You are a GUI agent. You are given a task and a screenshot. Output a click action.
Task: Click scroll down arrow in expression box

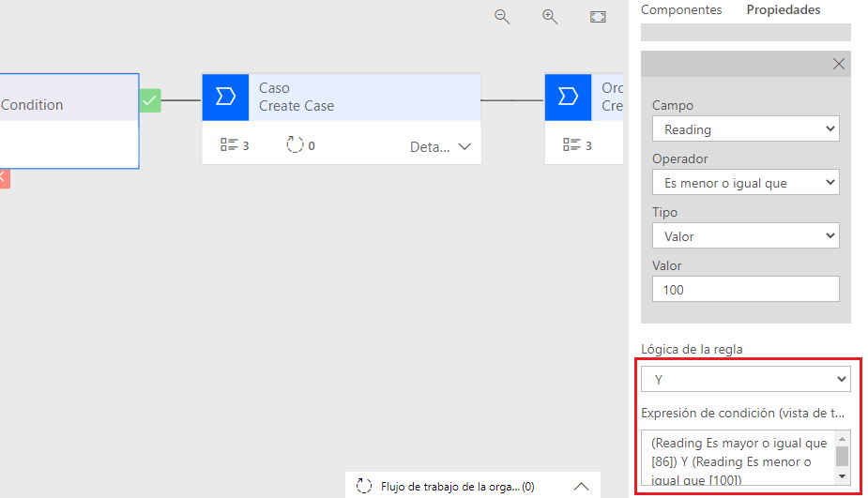pos(842,476)
